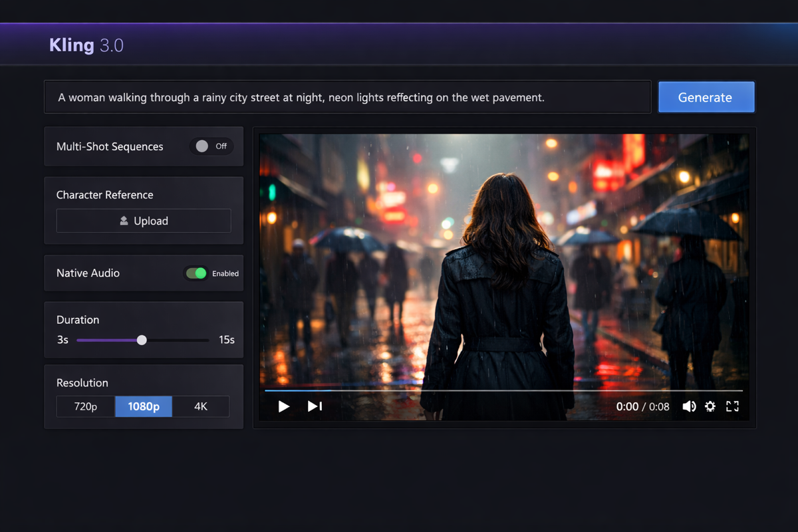Open the video player settings gear
This screenshot has height=532, width=798.
tap(710, 406)
